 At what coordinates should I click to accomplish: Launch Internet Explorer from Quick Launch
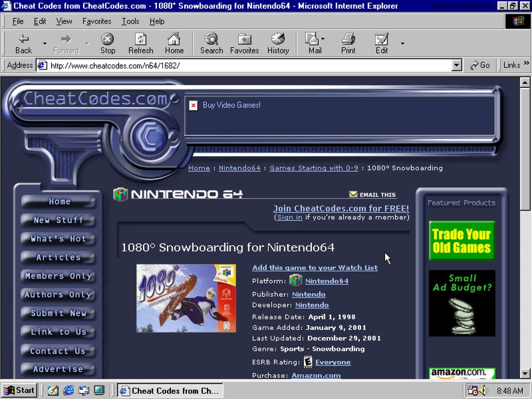pos(69,390)
